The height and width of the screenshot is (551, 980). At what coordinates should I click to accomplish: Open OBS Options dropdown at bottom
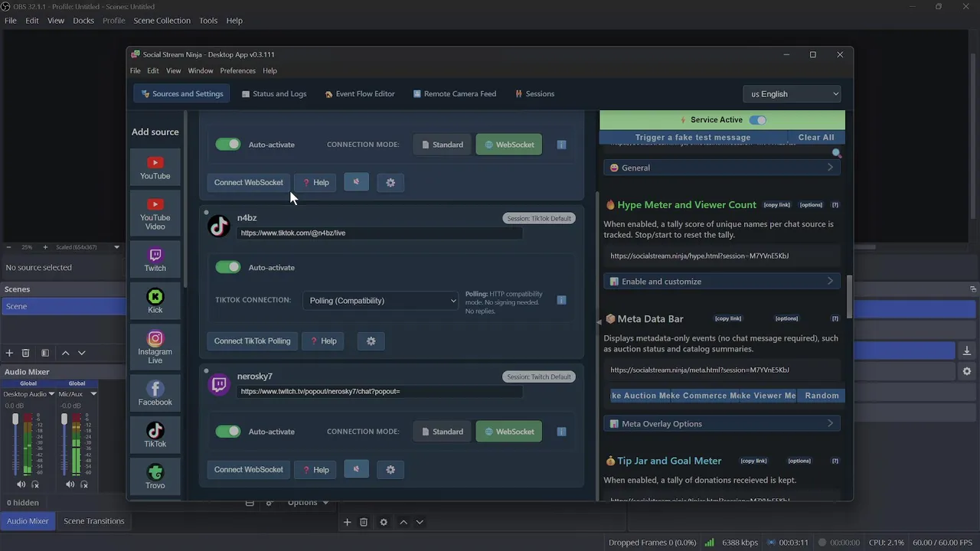[308, 503]
